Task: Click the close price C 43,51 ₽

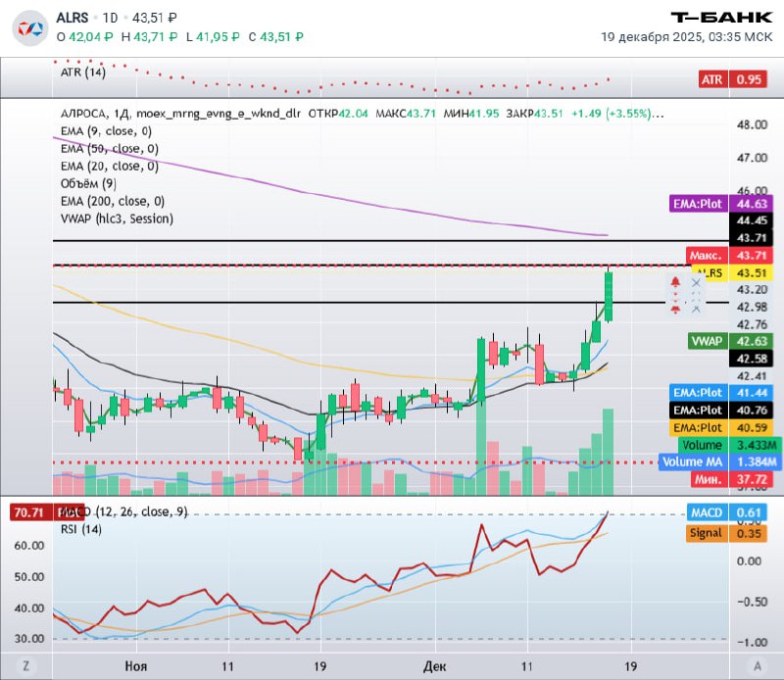Action: (x=276, y=37)
